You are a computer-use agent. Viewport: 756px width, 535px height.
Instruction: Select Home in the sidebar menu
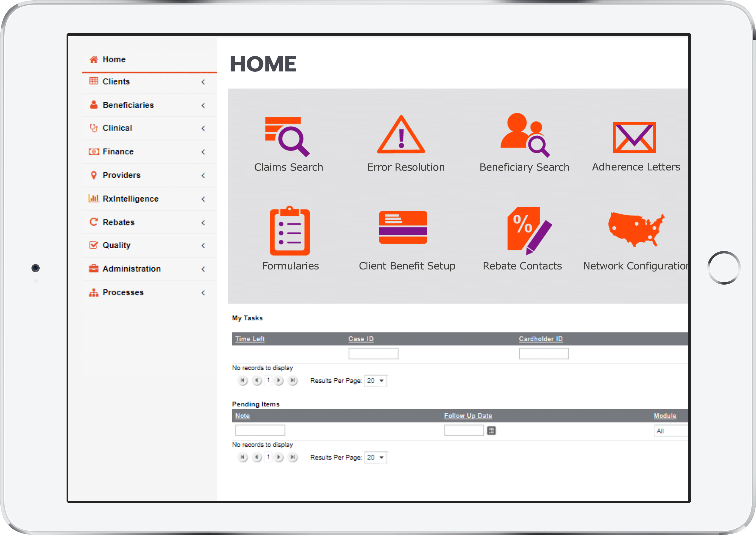[114, 60]
